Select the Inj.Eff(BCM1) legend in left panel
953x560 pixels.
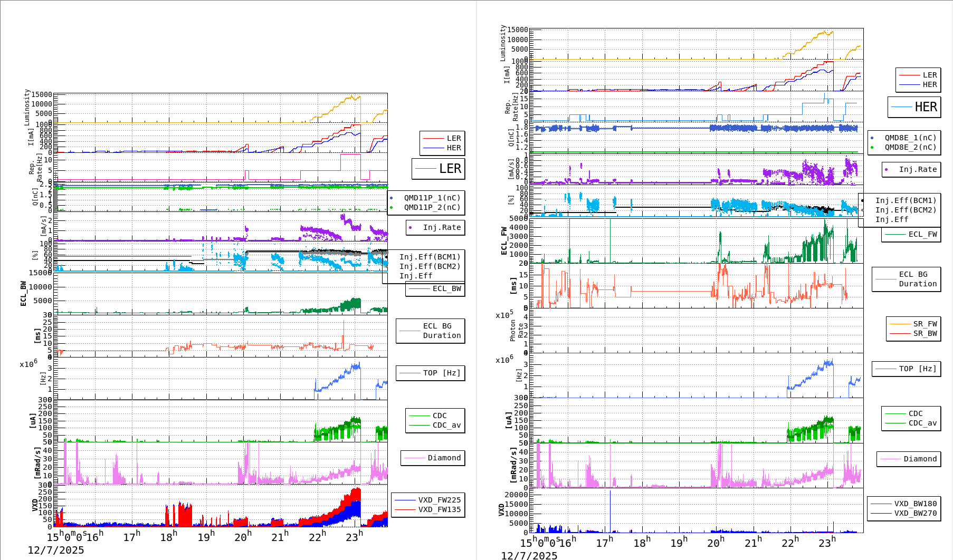[x=430, y=257]
